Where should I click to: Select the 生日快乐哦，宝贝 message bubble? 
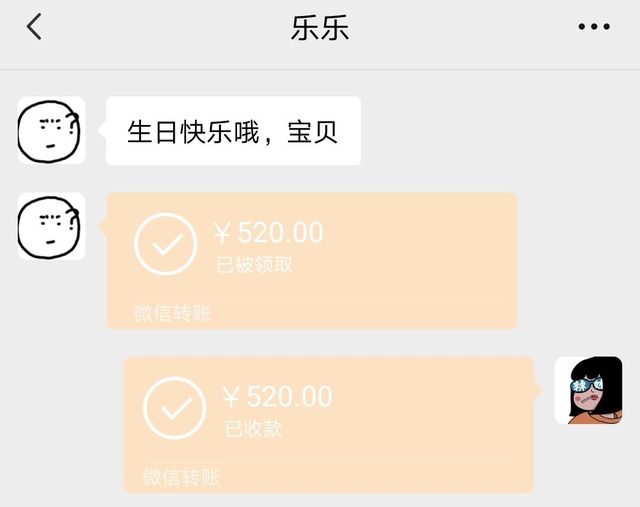pos(233,131)
